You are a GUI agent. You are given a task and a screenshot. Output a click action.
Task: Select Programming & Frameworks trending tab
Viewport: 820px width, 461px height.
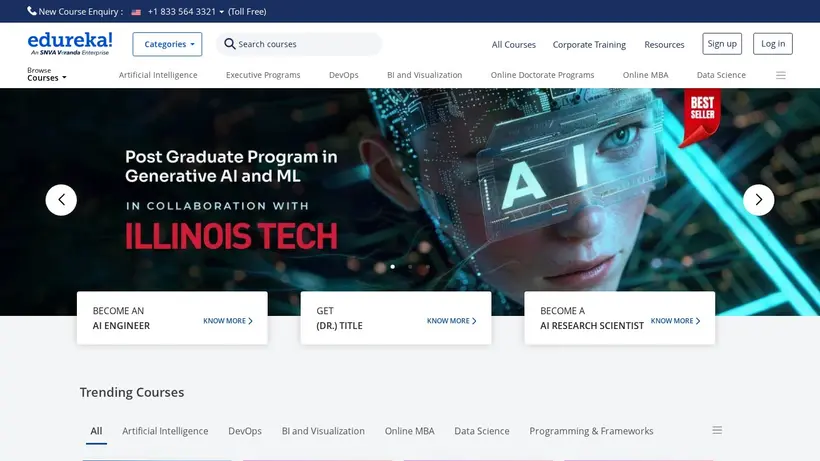tap(591, 431)
